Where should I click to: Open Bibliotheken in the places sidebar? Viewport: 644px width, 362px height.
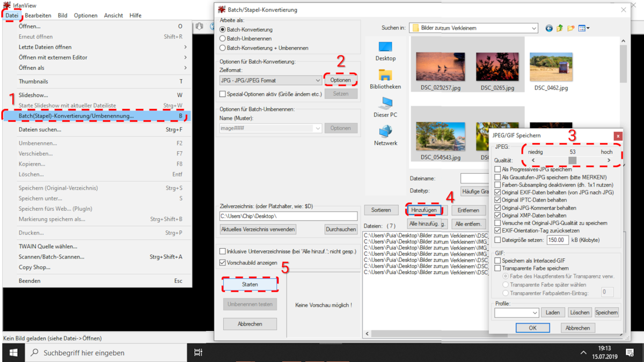pyautogui.click(x=385, y=79)
